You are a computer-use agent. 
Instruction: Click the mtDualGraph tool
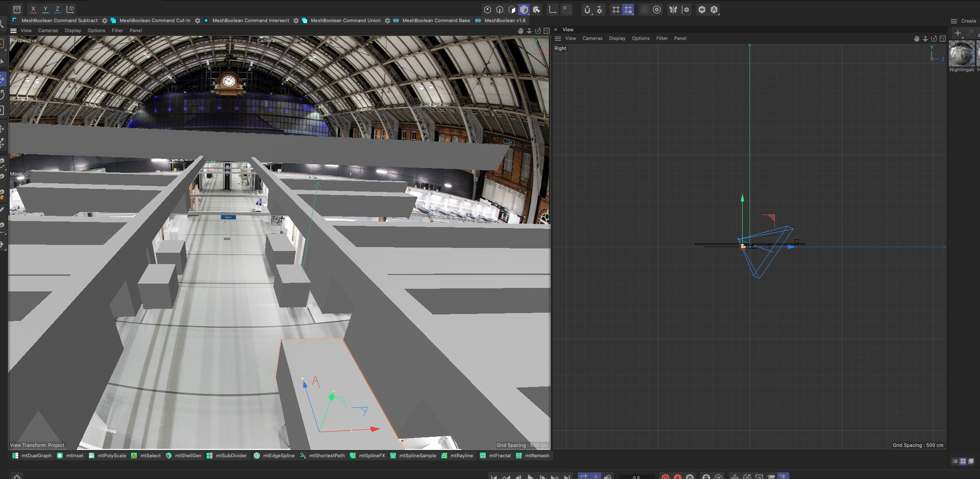click(x=32, y=456)
